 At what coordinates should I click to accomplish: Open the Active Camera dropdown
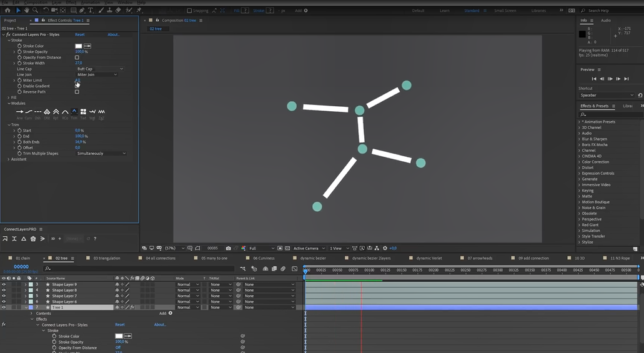pos(309,248)
